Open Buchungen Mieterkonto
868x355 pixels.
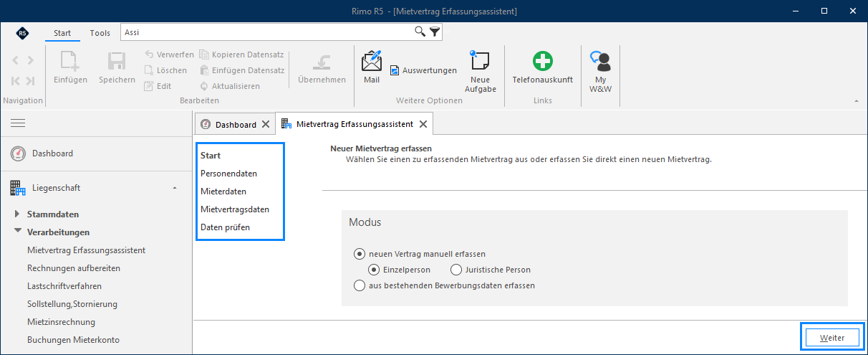coord(73,340)
